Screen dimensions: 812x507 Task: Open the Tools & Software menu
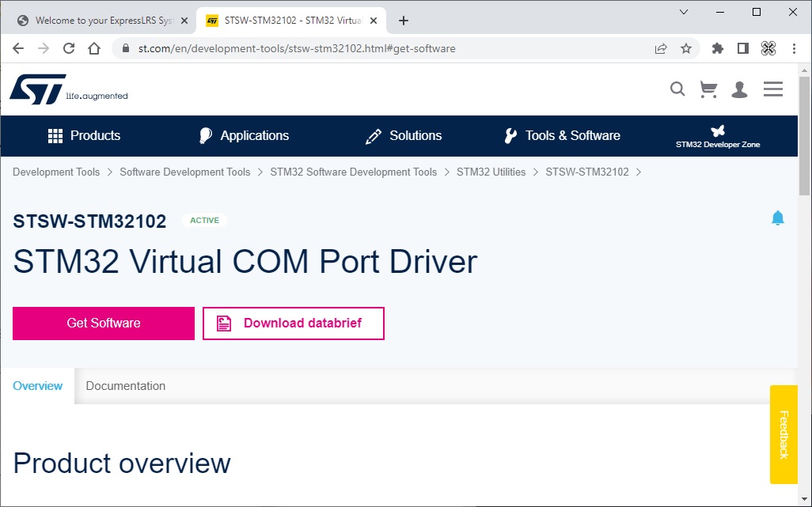(x=562, y=135)
